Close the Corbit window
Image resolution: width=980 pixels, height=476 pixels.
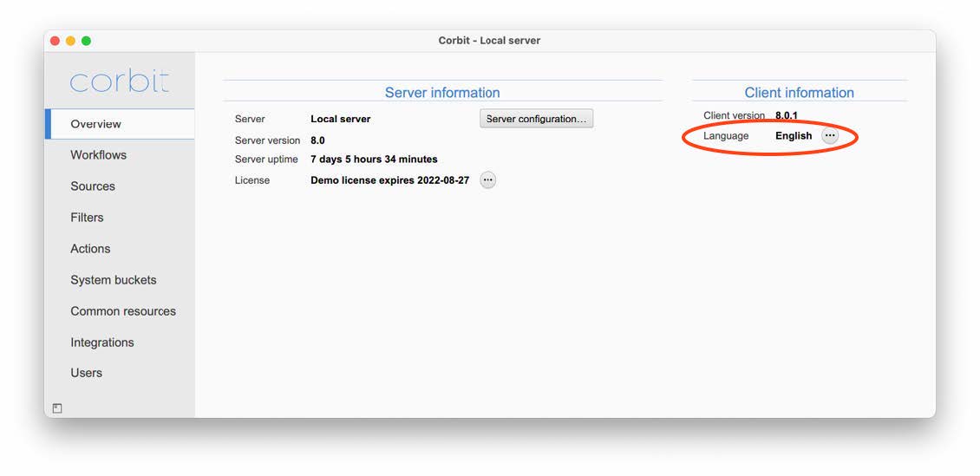pos(55,41)
